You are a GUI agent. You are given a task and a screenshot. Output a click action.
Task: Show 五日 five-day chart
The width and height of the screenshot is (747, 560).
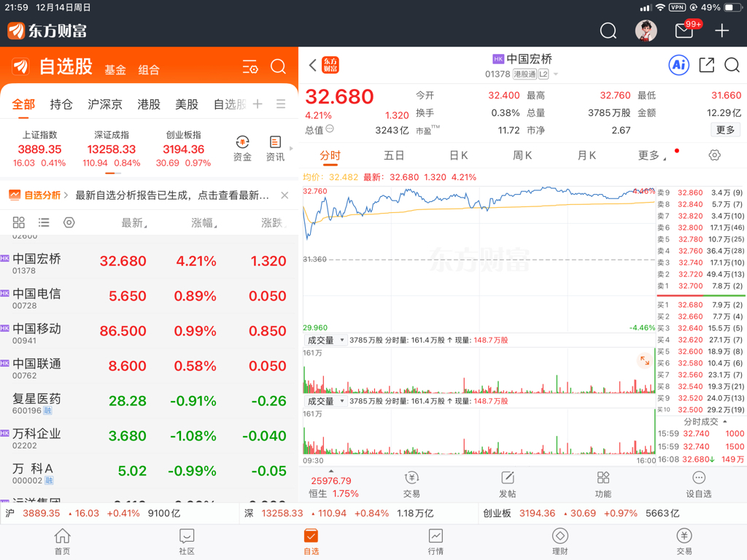(x=394, y=156)
